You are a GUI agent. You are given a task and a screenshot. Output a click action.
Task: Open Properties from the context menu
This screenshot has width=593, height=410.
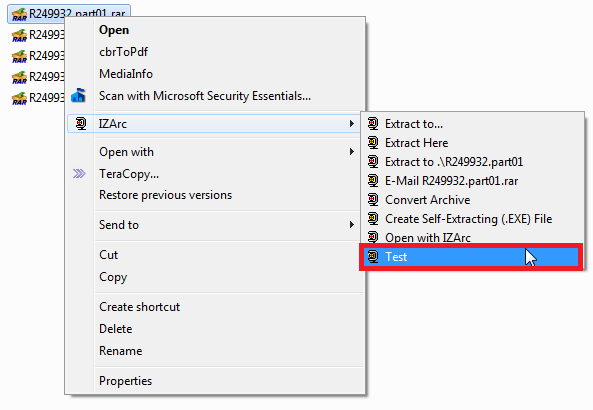tap(126, 381)
